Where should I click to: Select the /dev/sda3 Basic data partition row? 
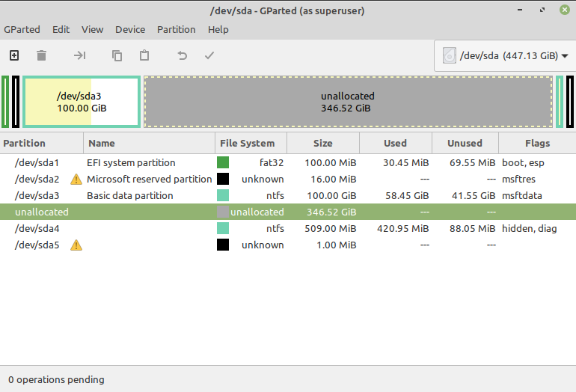click(288, 195)
